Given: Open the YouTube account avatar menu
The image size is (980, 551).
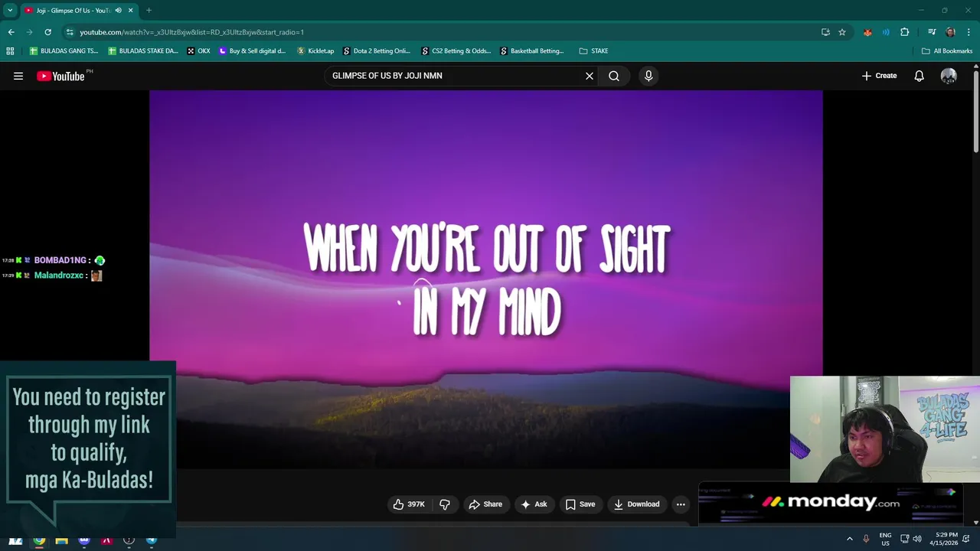Looking at the screenshot, I should [949, 76].
